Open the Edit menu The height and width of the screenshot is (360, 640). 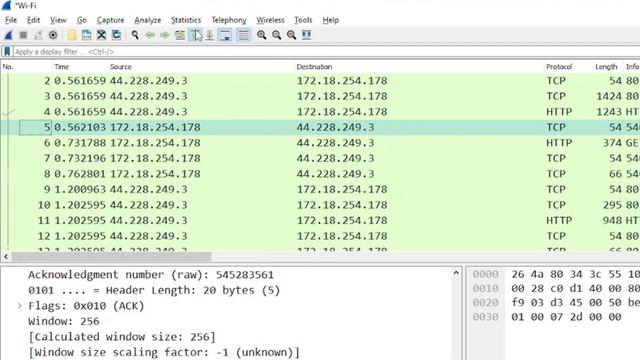click(x=33, y=20)
